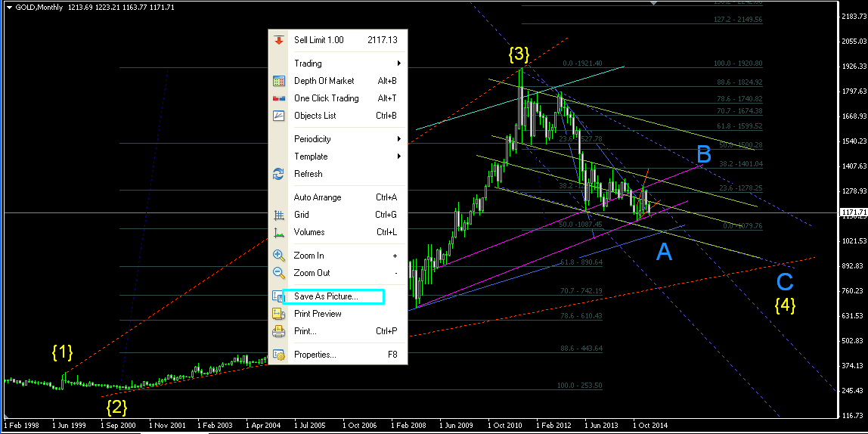This screenshot has width=868, height=434.
Task: Click the Depth Of Market icon
Action: coord(278,81)
